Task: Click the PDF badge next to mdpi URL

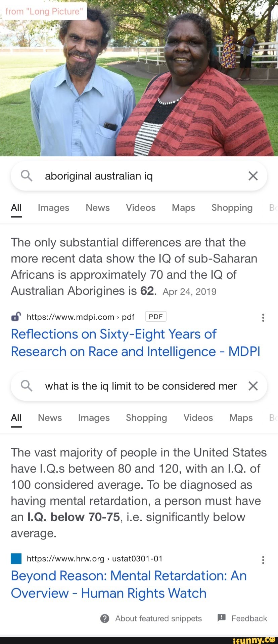Action: pyautogui.click(x=156, y=317)
